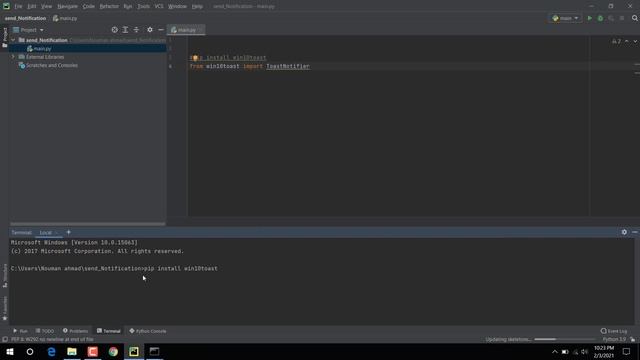
Task: Launch Microsoft Edge from taskbar
Action: (51, 351)
